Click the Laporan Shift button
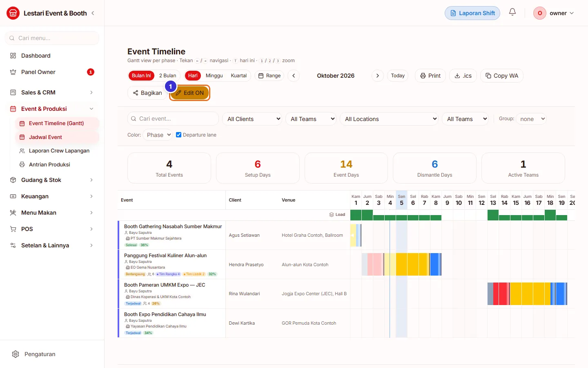 pyautogui.click(x=472, y=13)
